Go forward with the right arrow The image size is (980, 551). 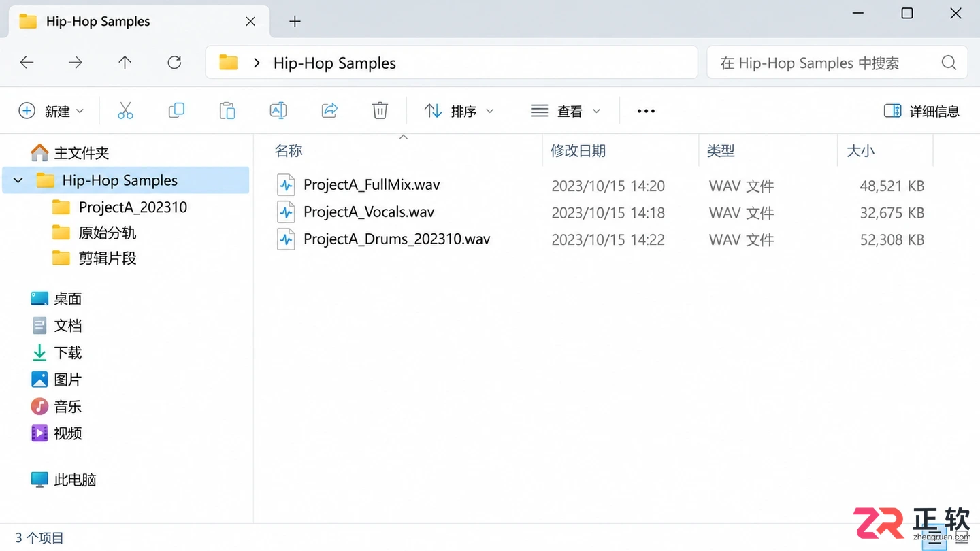pyautogui.click(x=76, y=63)
